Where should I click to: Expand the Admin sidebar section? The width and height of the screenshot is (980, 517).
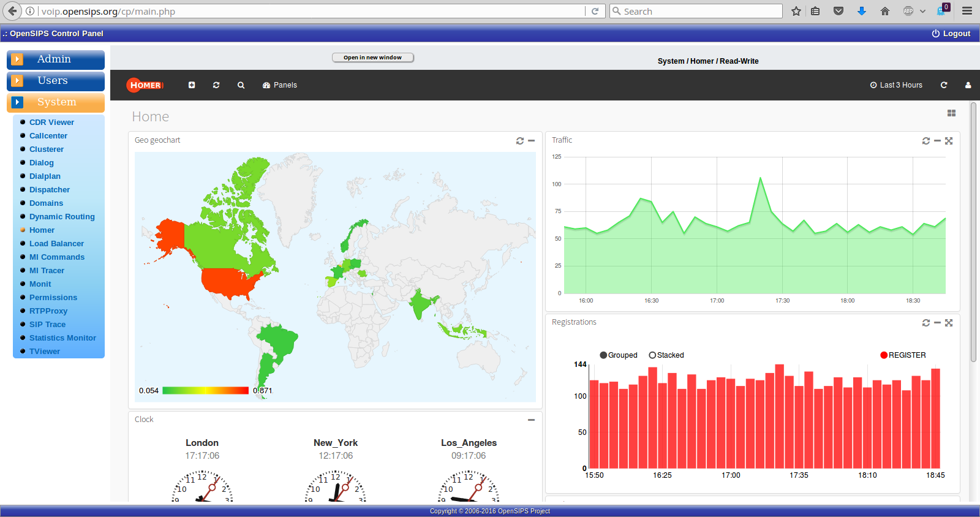(55, 59)
